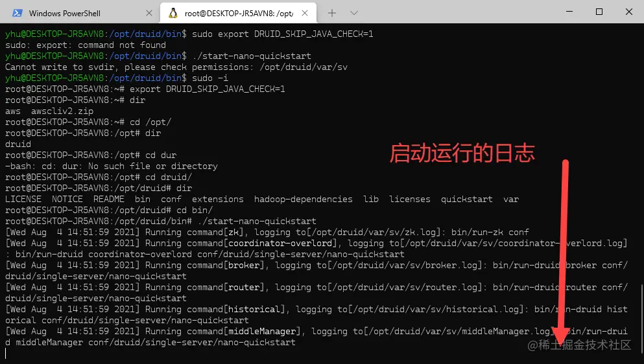This screenshot has width=644, height=364.
Task: Open the new tab profile dropdown
Action: (x=353, y=13)
